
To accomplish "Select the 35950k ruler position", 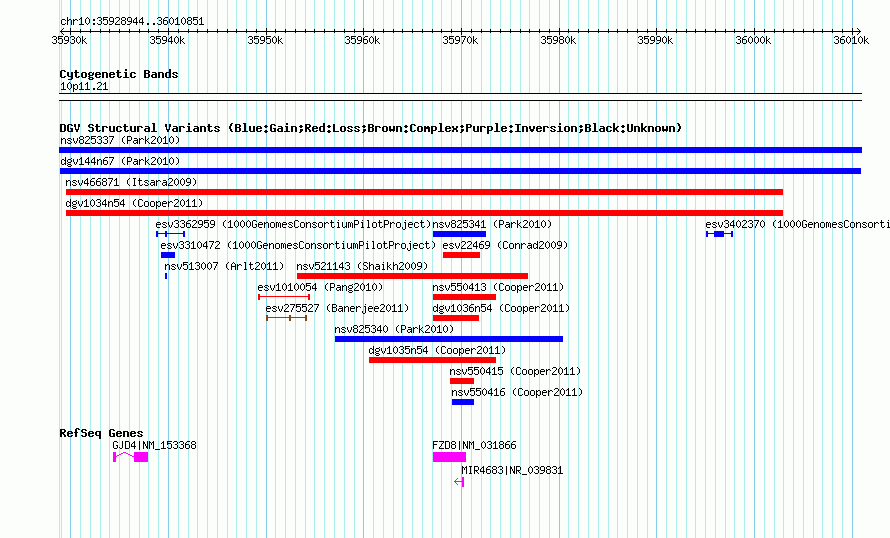I will click(x=265, y=40).
